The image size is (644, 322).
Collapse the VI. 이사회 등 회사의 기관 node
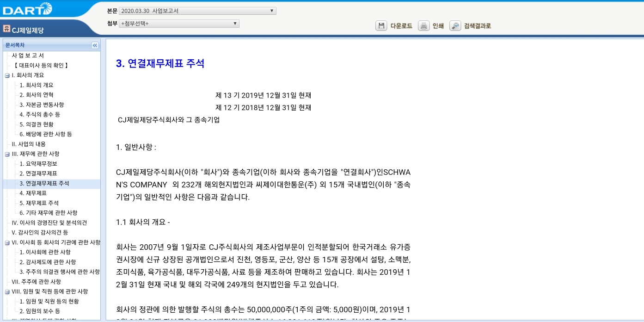(x=7, y=242)
